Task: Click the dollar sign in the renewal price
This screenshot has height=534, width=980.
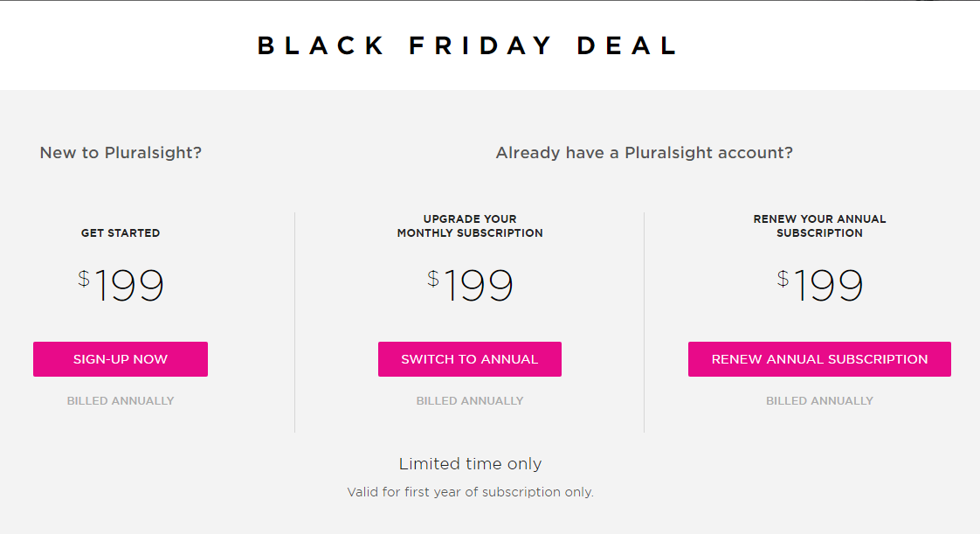Action: click(783, 278)
